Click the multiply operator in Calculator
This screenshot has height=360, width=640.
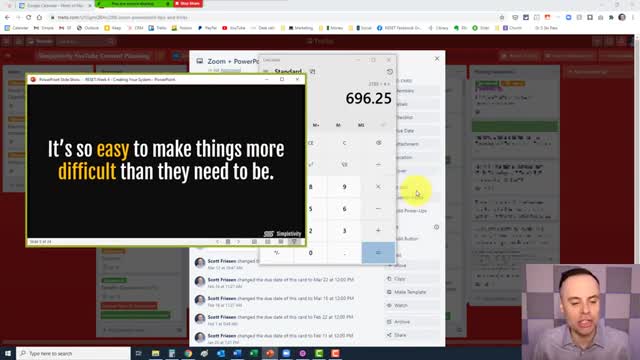pyautogui.click(x=378, y=187)
